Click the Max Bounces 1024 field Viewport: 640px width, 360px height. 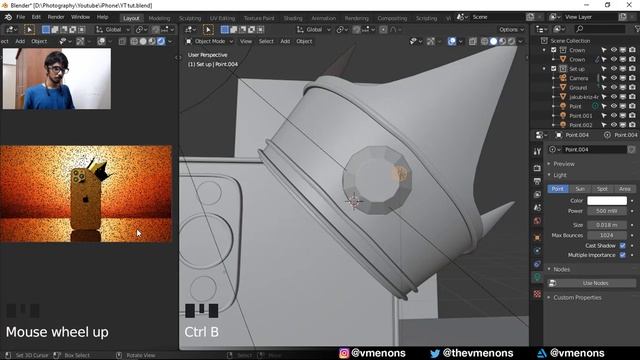(607, 235)
